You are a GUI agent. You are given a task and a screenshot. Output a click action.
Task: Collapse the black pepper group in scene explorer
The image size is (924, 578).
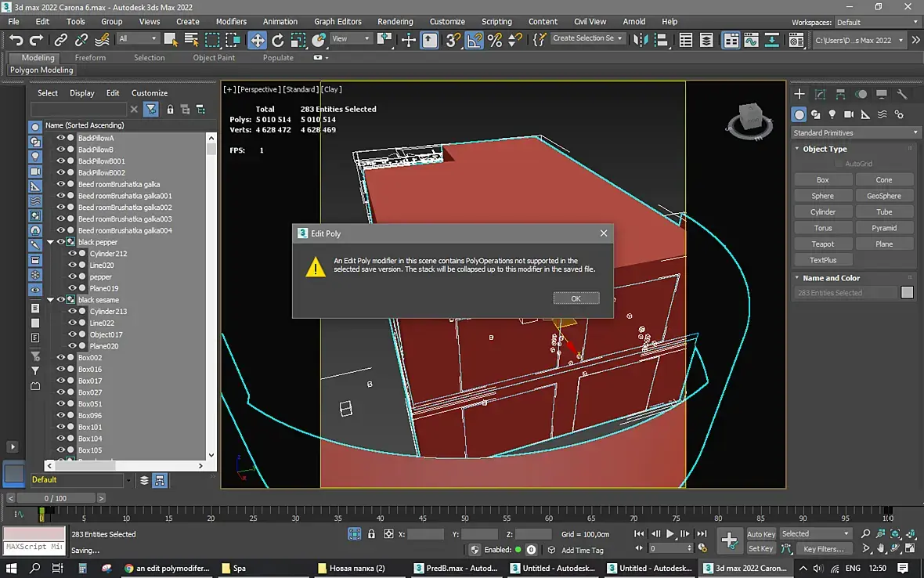pos(51,243)
